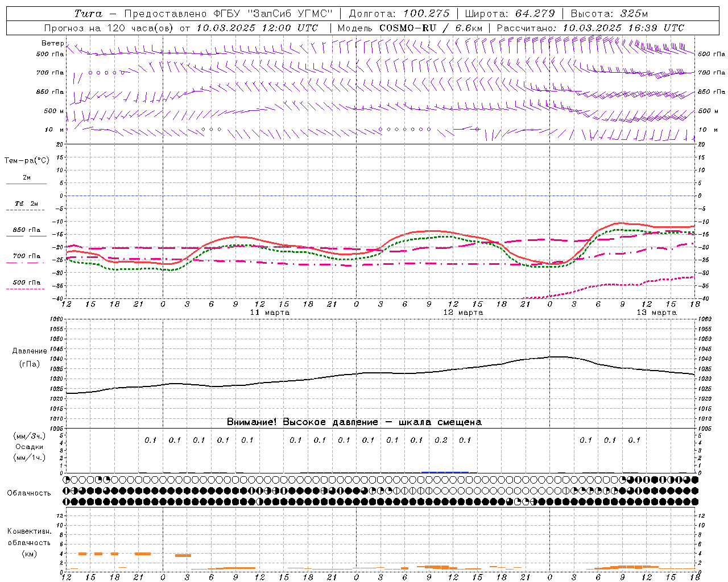This screenshot has width=728, height=582.
Task: Click the 'Модель COSMO-RU / 6.6км' label
Action: [x=410, y=28]
